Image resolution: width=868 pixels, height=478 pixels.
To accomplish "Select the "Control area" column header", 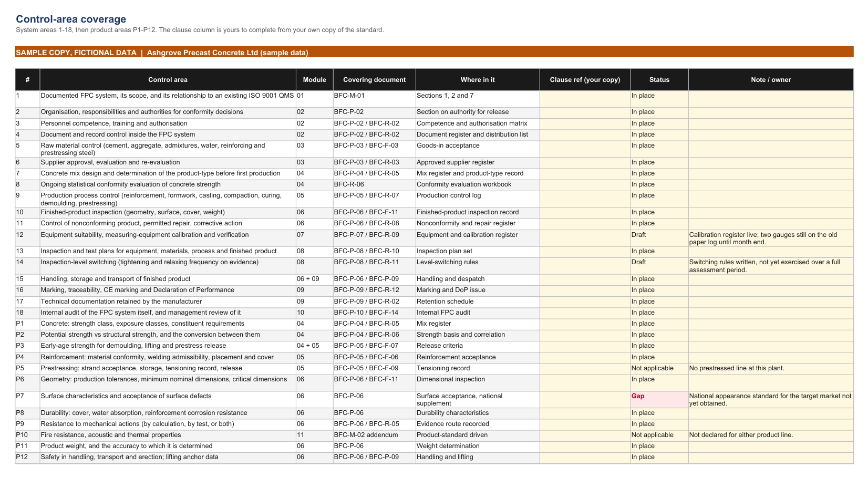I will point(168,80).
